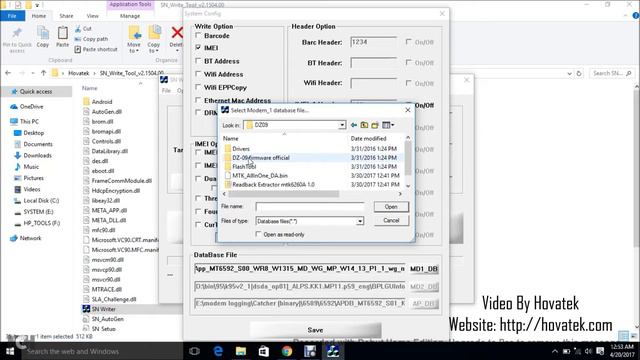
Task: Open File Explorer from the taskbar
Action: point(241,351)
